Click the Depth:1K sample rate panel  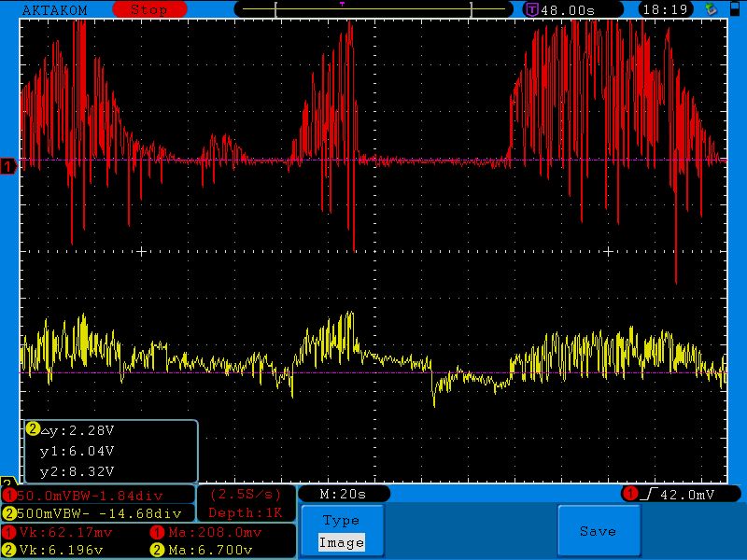[245, 503]
